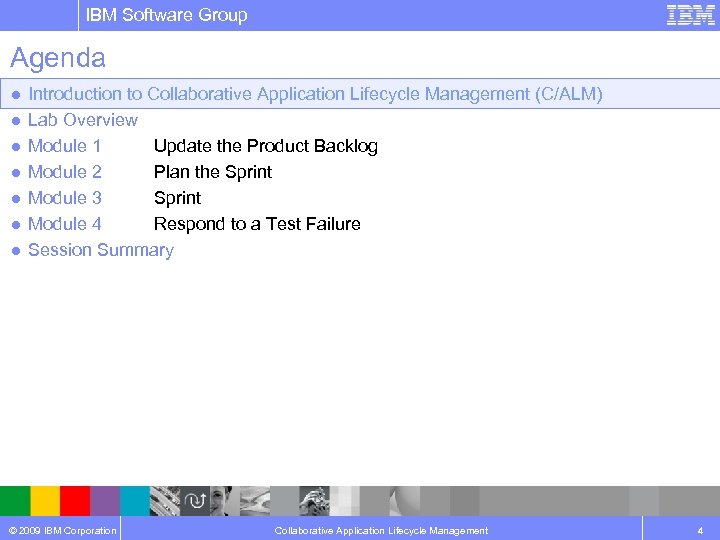720x540 pixels.
Task: Click Plan the Sprint text
Action: pos(212,172)
